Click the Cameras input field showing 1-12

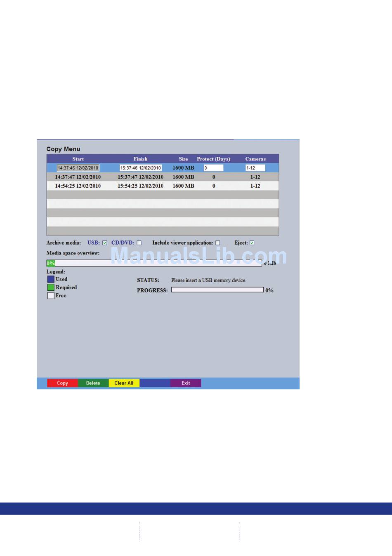tap(255, 168)
